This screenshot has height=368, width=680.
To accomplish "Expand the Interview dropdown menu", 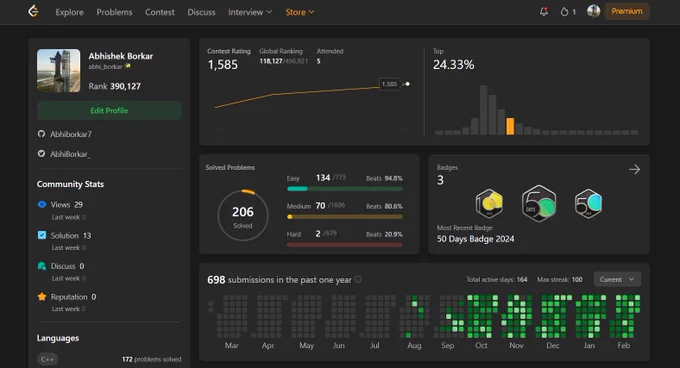I will [250, 12].
